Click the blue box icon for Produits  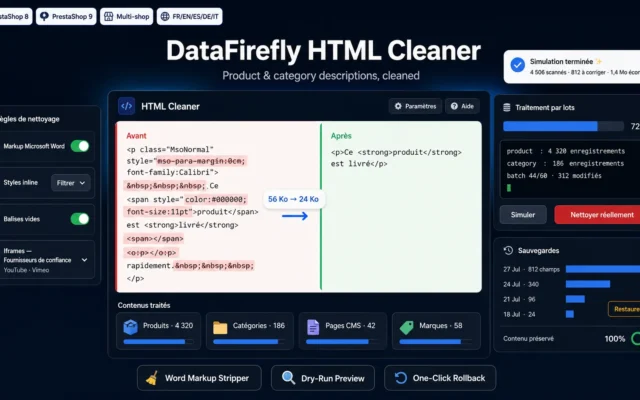(131, 327)
